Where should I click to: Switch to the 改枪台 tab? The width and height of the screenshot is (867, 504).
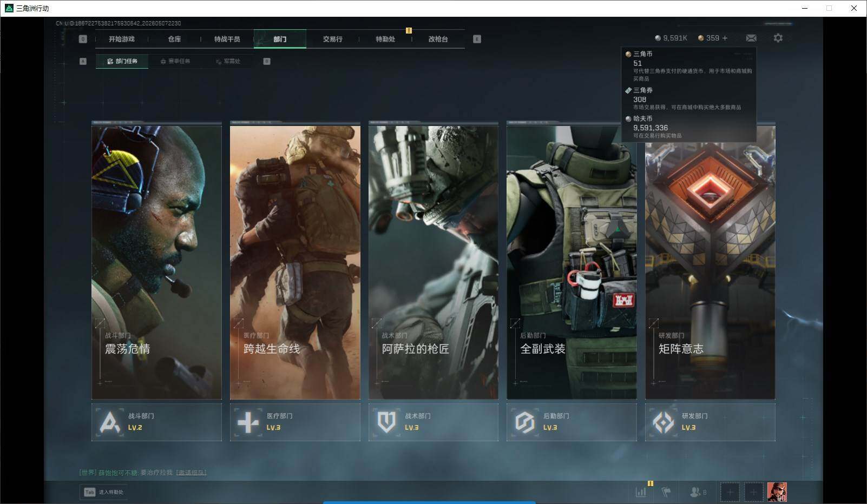pos(438,39)
